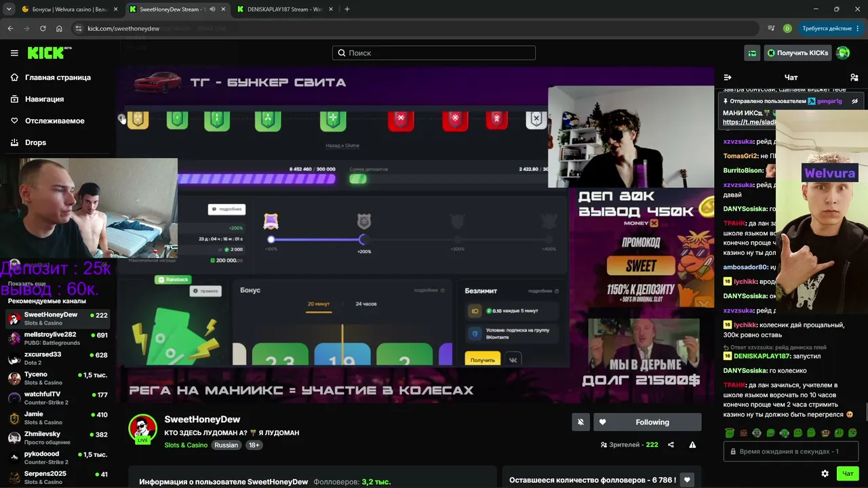Close the DENISKAPLAY187 Stream tab
Image resolution: width=868 pixels, height=488 pixels.
click(331, 9)
